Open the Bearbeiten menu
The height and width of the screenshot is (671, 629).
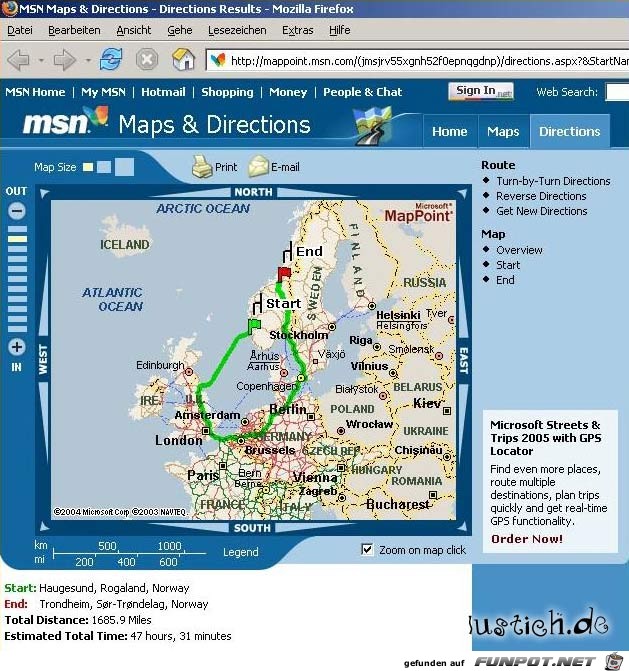(x=74, y=30)
